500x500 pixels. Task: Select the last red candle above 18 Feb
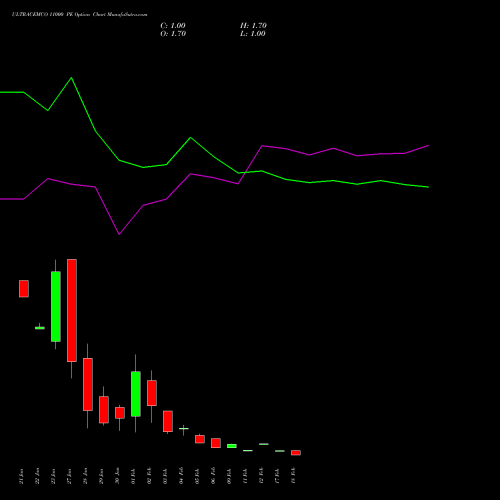coord(296,453)
